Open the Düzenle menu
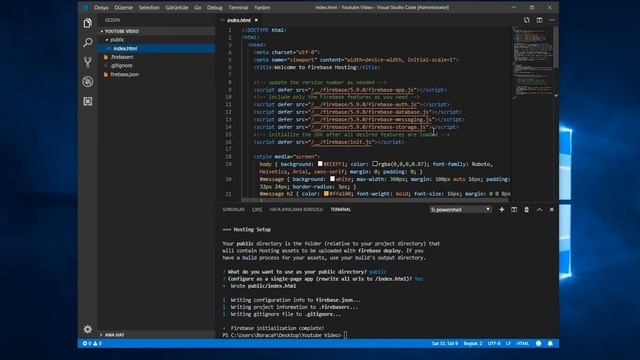 pos(124,7)
